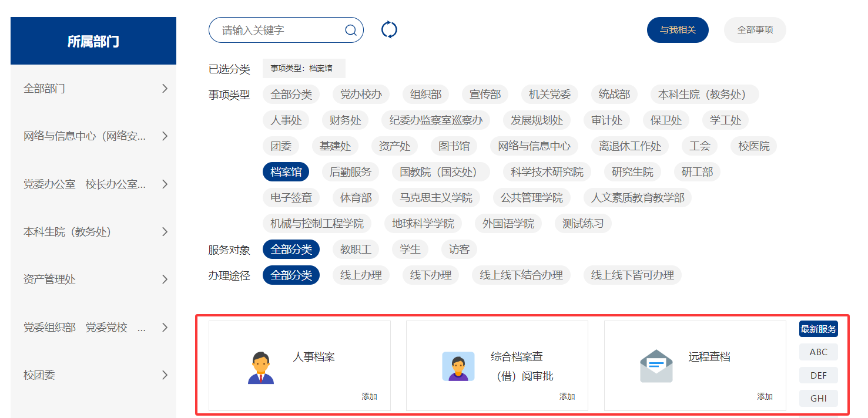Choose the 学生 service target filter

[410, 250]
